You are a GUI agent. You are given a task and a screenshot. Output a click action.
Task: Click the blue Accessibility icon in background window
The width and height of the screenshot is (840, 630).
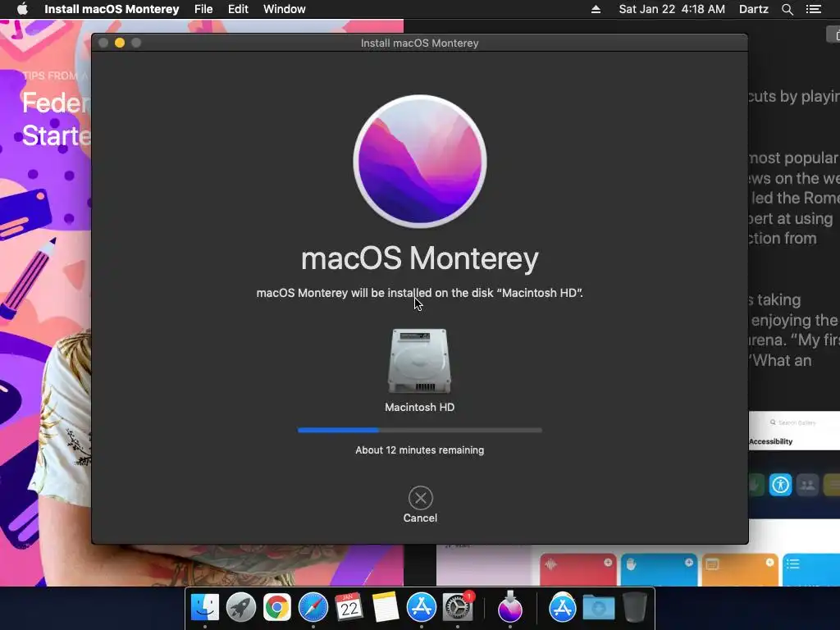coord(780,485)
